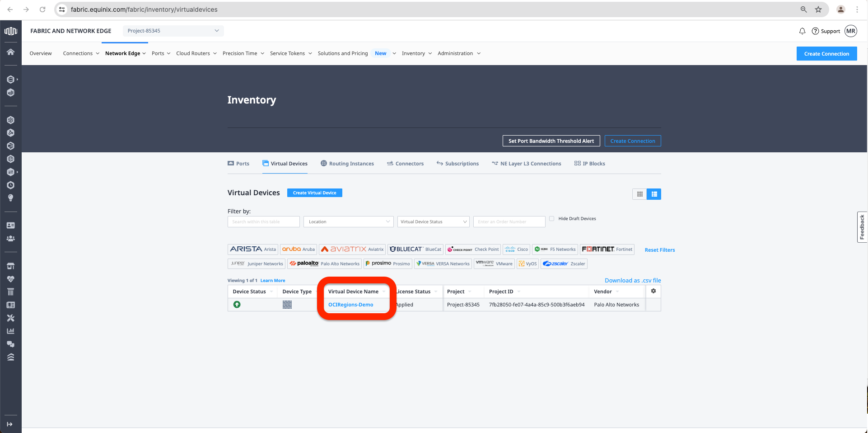The width and height of the screenshot is (868, 433).
Task: Expand sidebar with the bottom arrow icon
Action: (x=10, y=424)
